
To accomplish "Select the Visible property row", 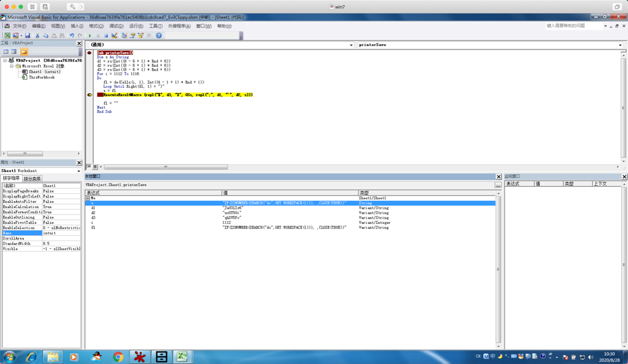I will (x=41, y=249).
